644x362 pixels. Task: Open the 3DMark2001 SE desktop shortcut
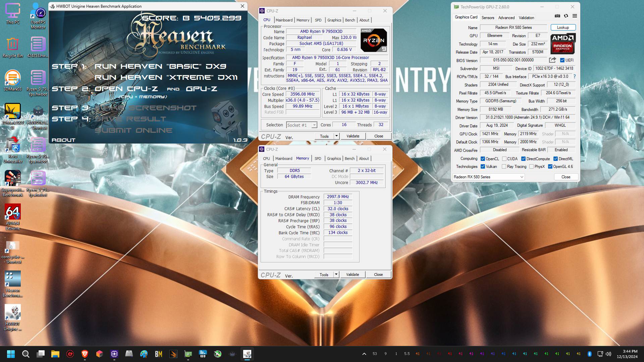(x=12, y=117)
